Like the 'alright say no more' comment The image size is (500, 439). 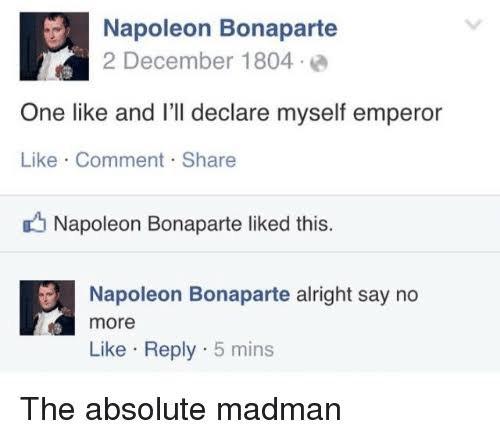click(x=108, y=349)
